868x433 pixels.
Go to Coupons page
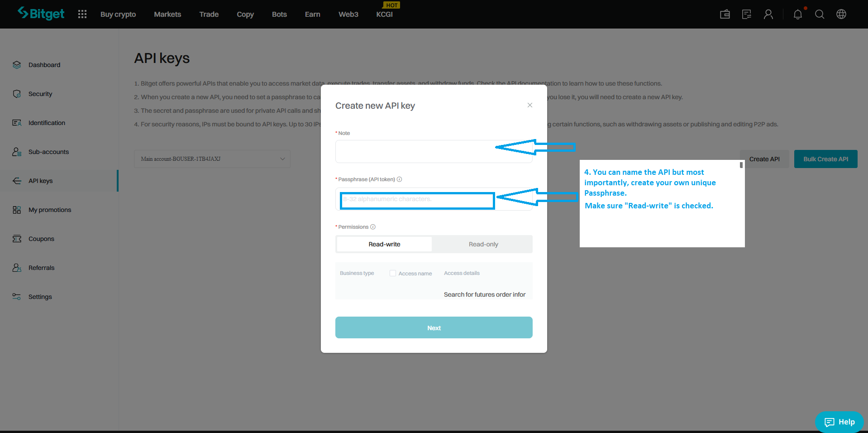[41, 239]
